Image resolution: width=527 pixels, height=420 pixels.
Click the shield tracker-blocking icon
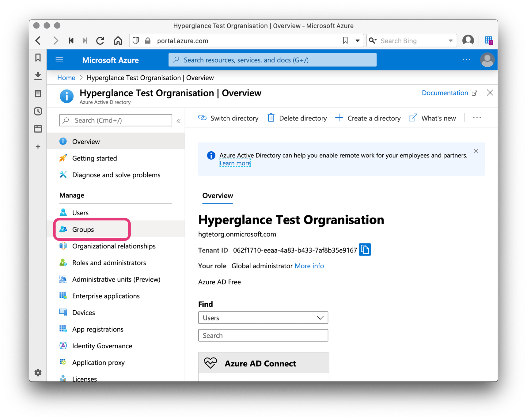(136, 41)
